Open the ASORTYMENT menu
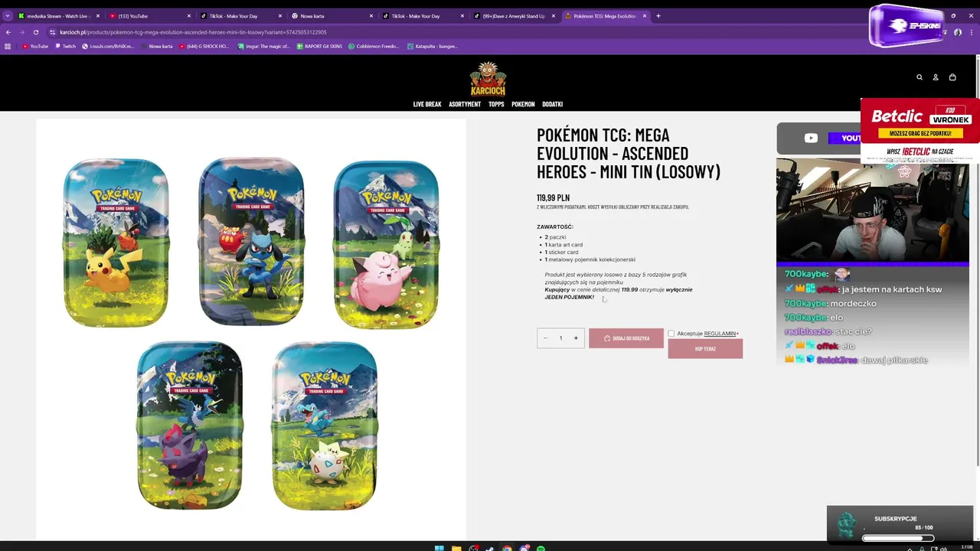980x551 pixels. (465, 104)
